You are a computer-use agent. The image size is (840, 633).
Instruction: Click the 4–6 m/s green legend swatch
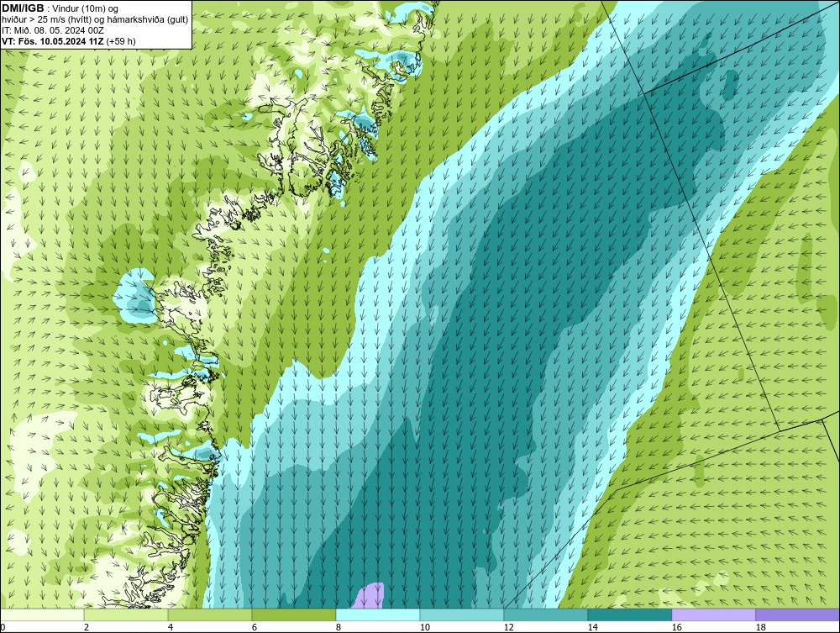click(210, 615)
